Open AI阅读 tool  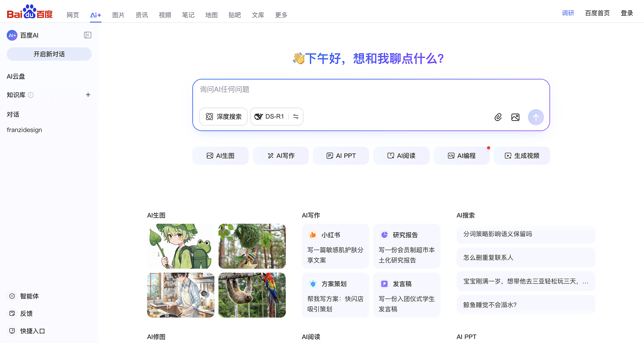401,155
